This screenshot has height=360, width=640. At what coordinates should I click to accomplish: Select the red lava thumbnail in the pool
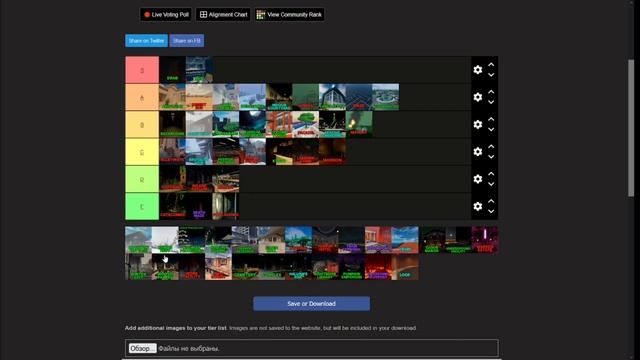(x=378, y=267)
